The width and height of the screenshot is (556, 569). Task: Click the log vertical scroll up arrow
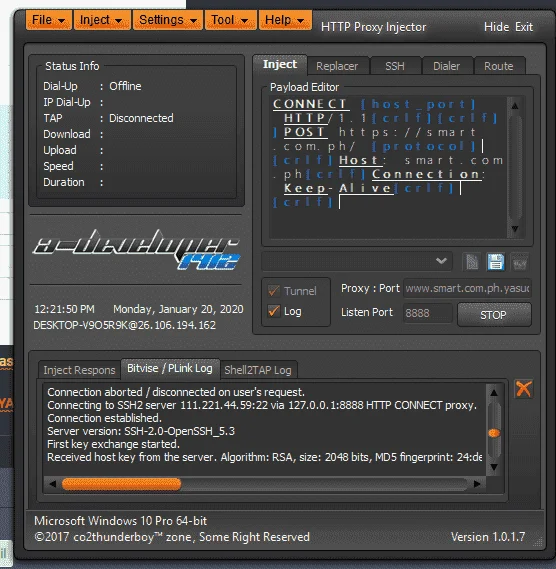click(x=494, y=393)
